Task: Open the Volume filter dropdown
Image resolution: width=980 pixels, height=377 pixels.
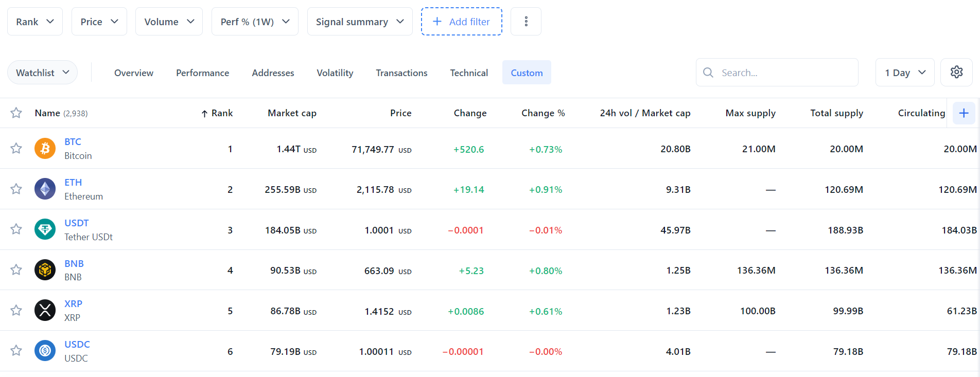Action: pyautogui.click(x=169, y=22)
